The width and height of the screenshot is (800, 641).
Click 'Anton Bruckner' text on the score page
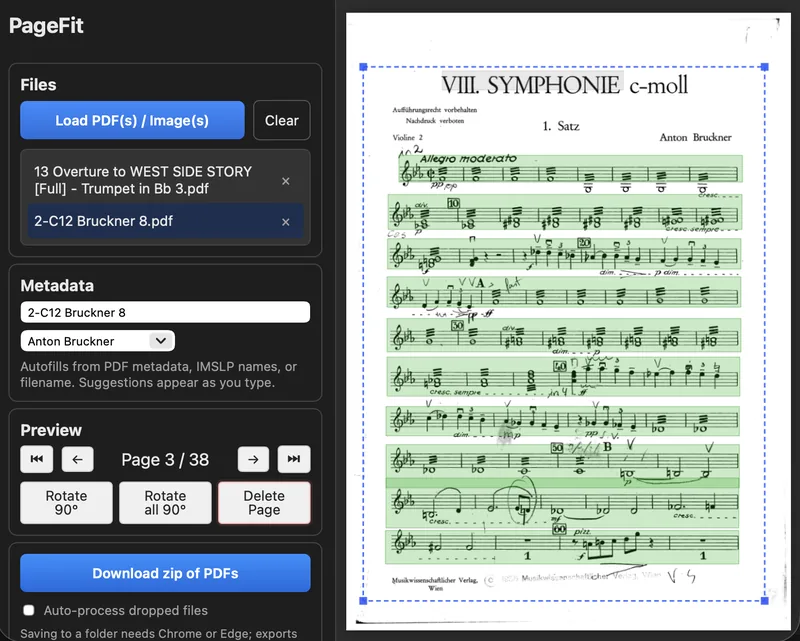point(695,137)
